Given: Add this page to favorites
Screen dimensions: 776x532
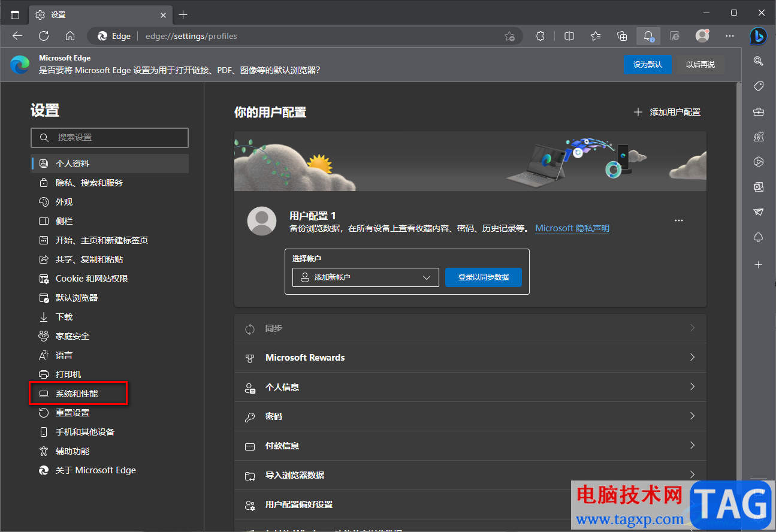Looking at the screenshot, I should 509,36.
